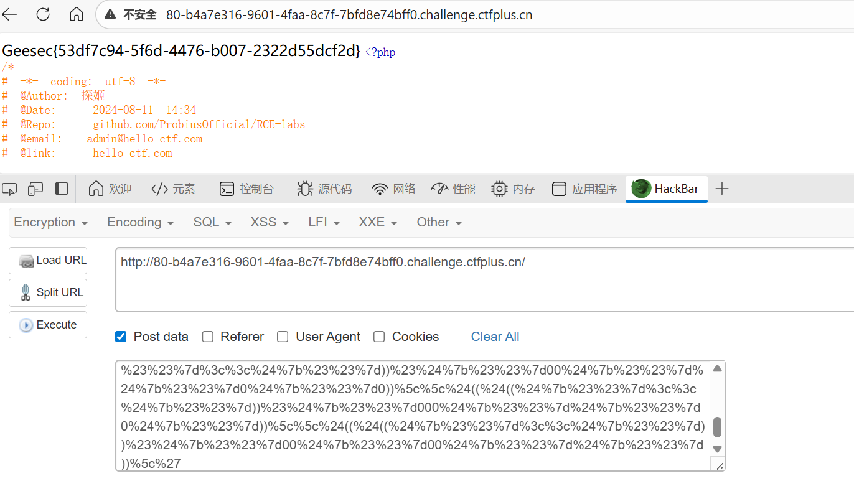Screen dimensions: 854x504
Task: Tick the Cookies checkbox
Action: pyautogui.click(x=379, y=337)
